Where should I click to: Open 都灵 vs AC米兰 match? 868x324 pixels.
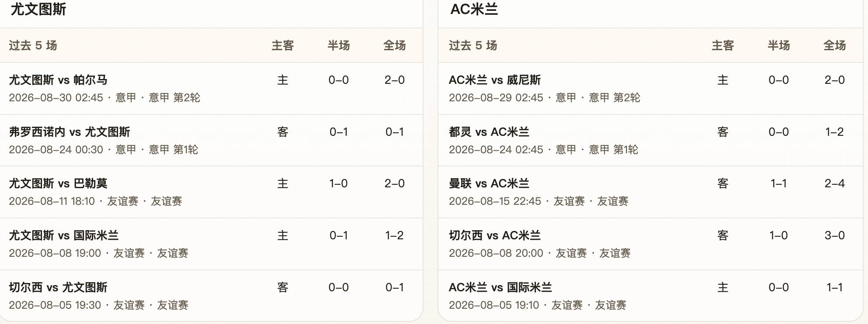pos(650,141)
